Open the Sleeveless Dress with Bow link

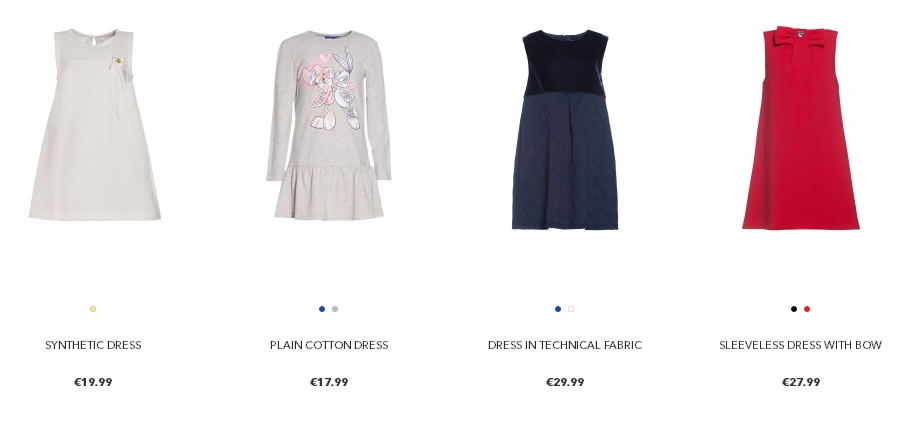[x=801, y=345]
